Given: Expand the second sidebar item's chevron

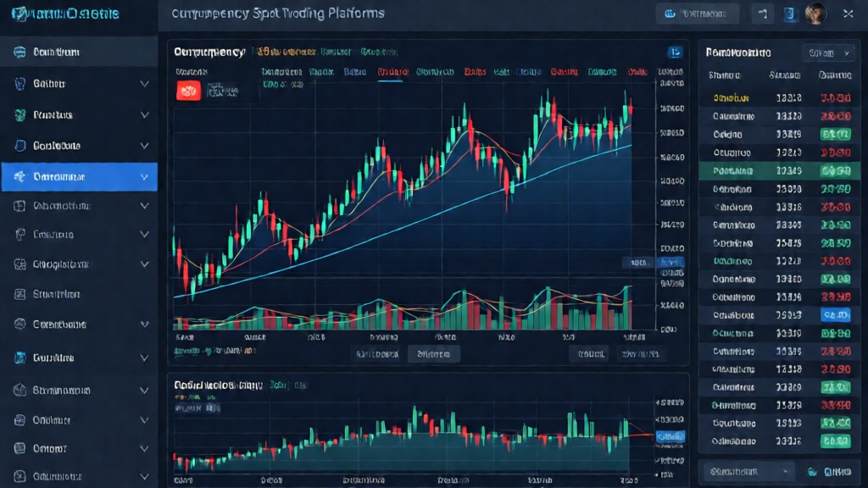Looking at the screenshot, I should 144,84.
